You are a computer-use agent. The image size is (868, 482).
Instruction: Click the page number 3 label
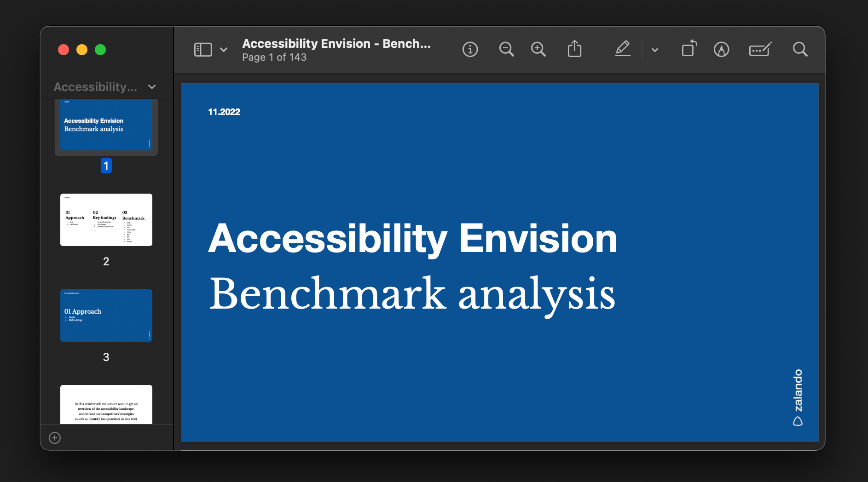tap(106, 357)
